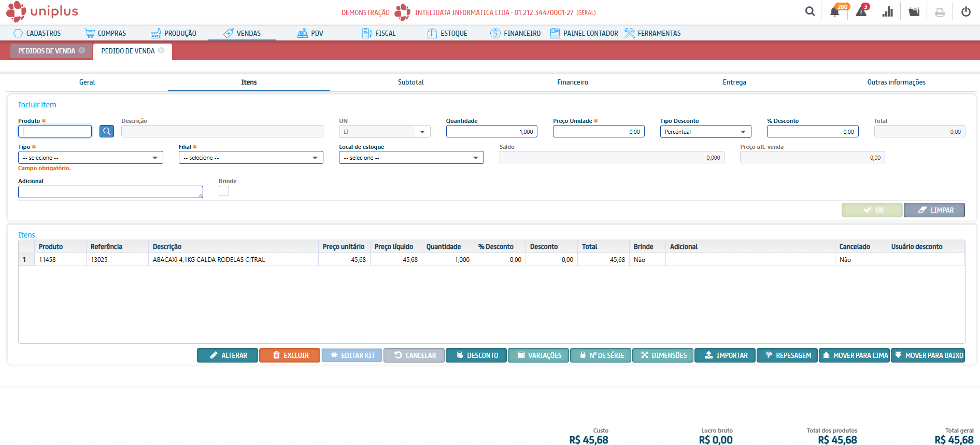Click the printer icon in header
This screenshot has width=980, height=445.
point(940,12)
